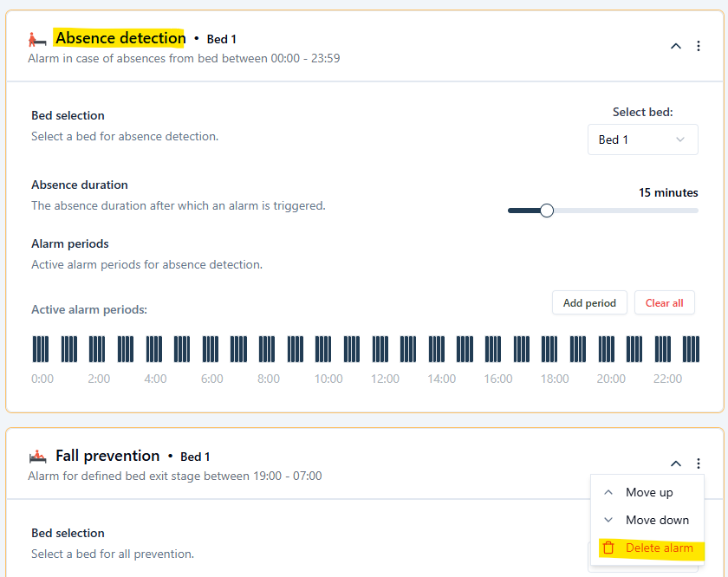Click the Absence detection card title

pyautogui.click(x=120, y=38)
